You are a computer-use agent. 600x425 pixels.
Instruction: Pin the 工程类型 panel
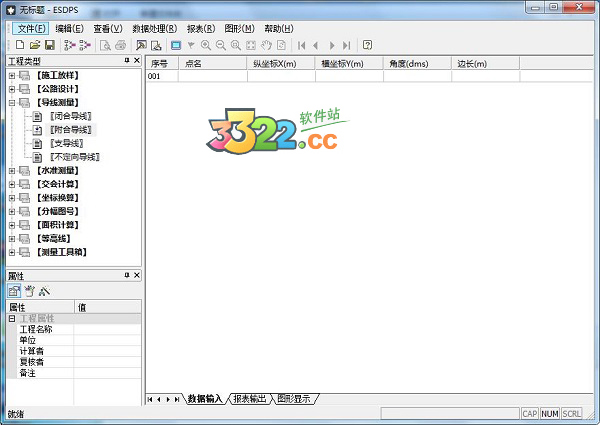pyautogui.click(x=127, y=60)
